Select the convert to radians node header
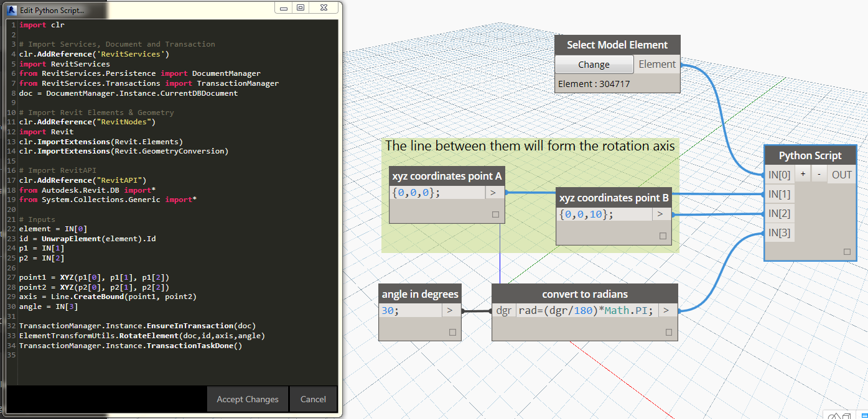This screenshot has width=868, height=419. (585, 294)
